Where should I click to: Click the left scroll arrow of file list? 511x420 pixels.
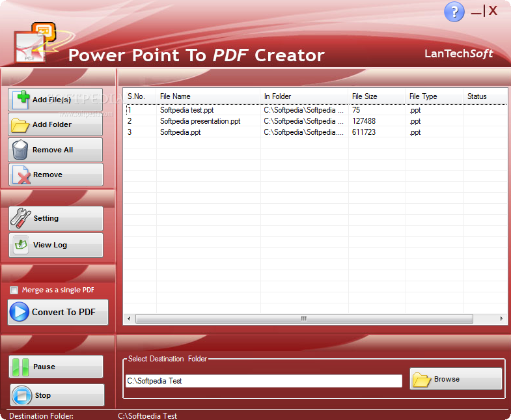(129, 318)
